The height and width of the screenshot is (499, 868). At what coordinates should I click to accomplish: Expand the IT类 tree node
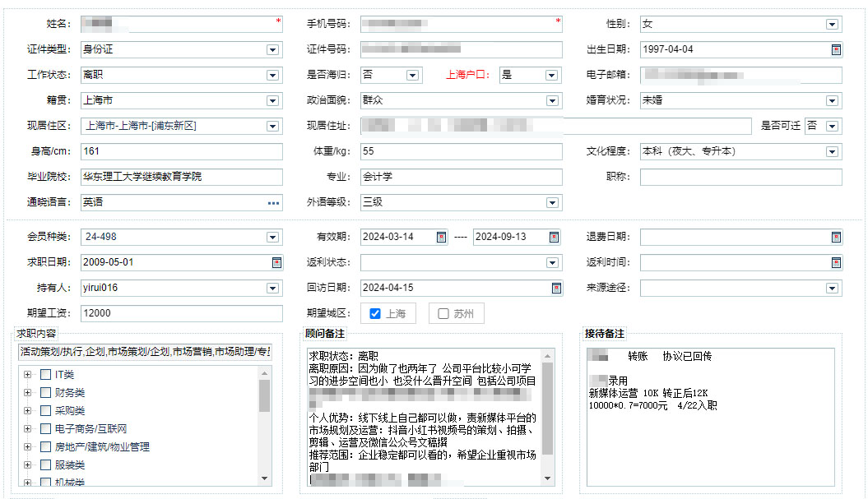(x=27, y=375)
